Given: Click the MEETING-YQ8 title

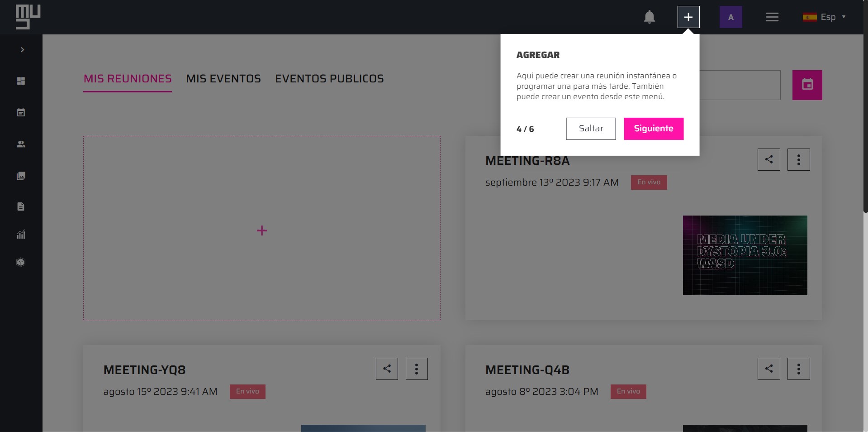Looking at the screenshot, I should [x=144, y=370].
